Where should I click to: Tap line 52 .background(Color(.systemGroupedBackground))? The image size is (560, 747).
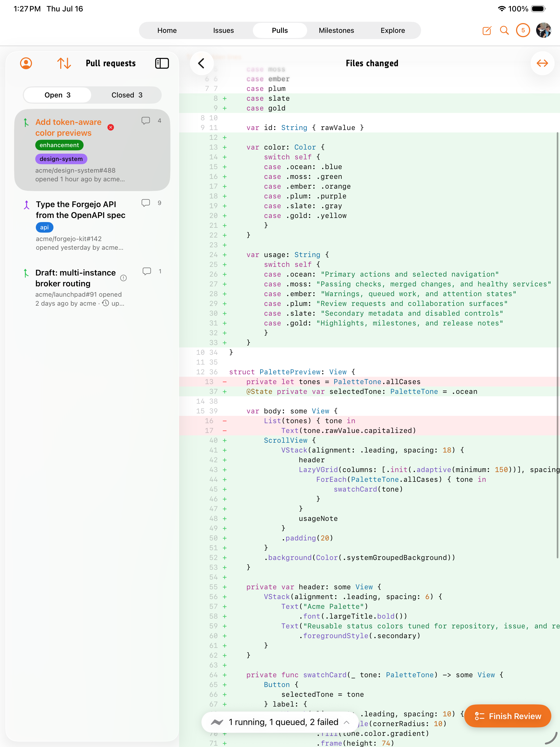pyautogui.click(x=370, y=558)
